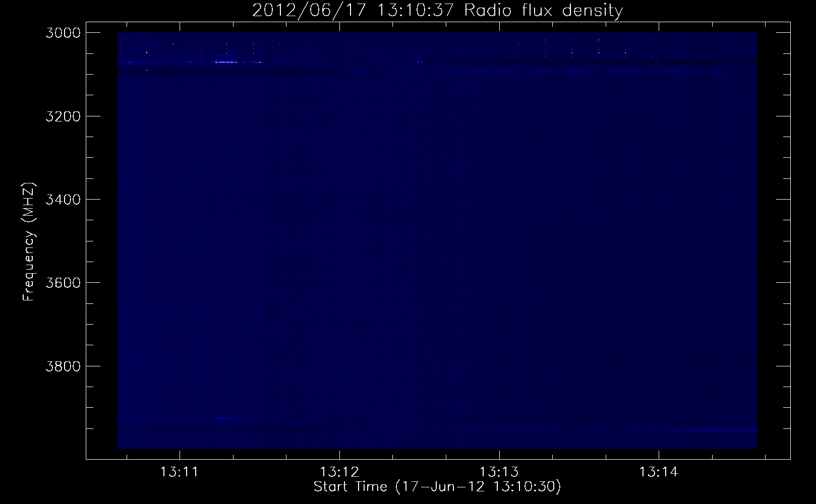Click the 'Frequency (MHZ)' axis label
Screen dimensions: 816x504
click(29, 242)
